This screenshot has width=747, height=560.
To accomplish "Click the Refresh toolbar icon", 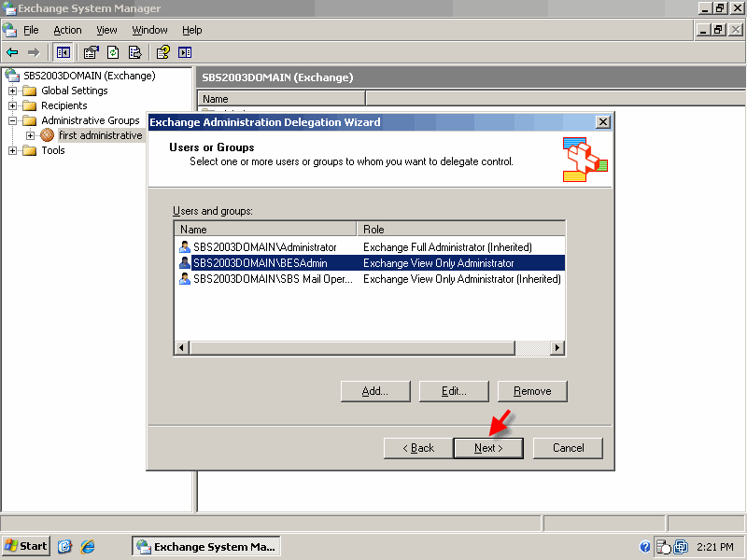I will point(113,52).
